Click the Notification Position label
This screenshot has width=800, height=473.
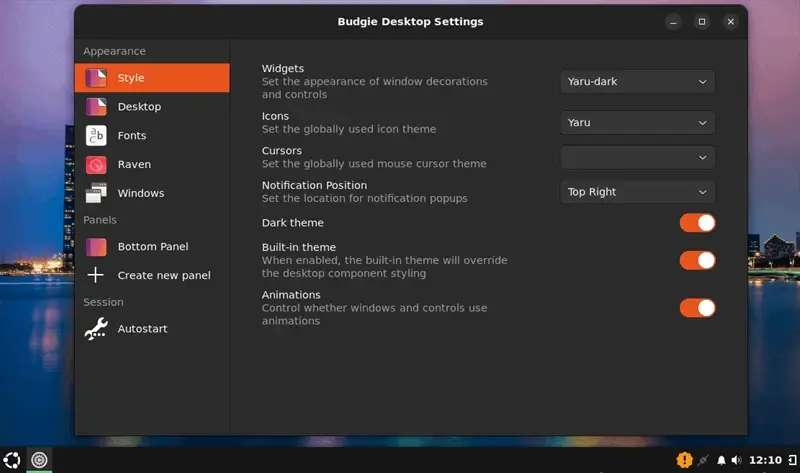click(x=314, y=186)
